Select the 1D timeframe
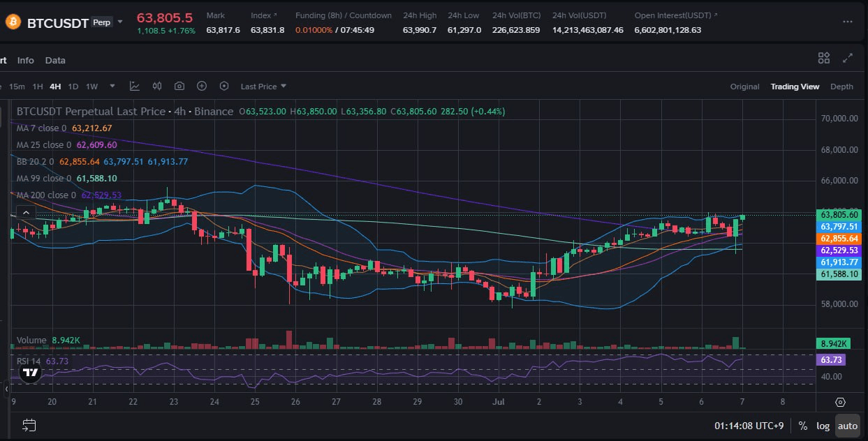The image size is (868, 441). 73,87
